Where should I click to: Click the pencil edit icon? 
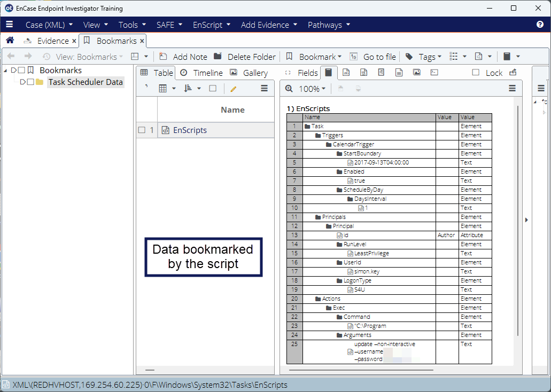click(x=233, y=89)
